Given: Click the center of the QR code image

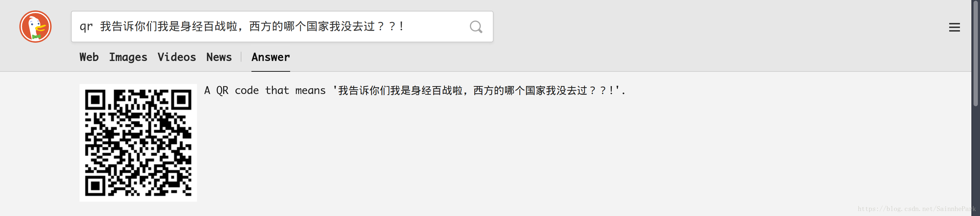Looking at the screenshot, I should pos(138,143).
